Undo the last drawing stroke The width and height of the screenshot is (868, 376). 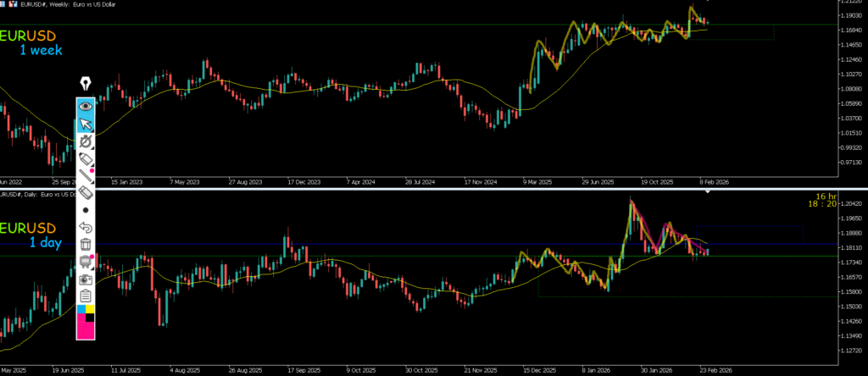click(x=86, y=227)
